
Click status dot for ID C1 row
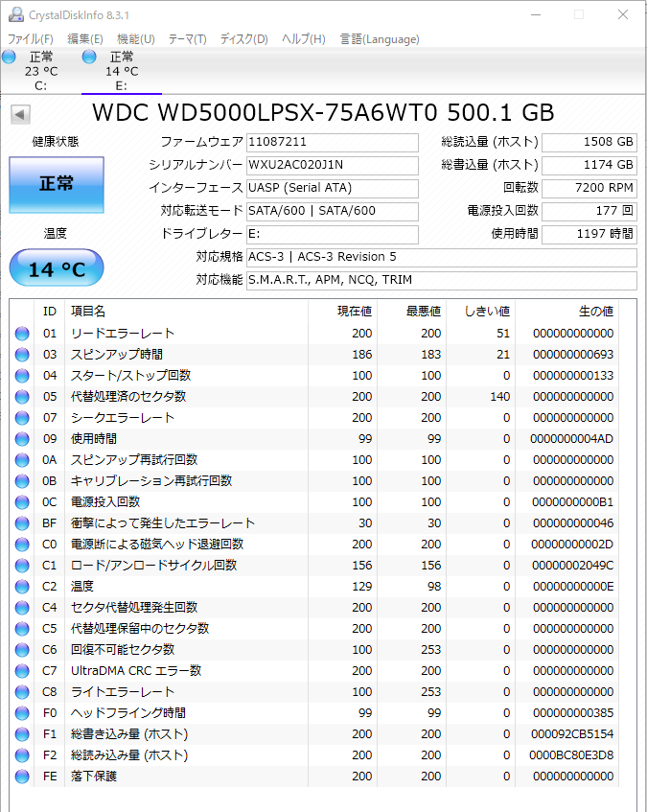click(x=22, y=566)
